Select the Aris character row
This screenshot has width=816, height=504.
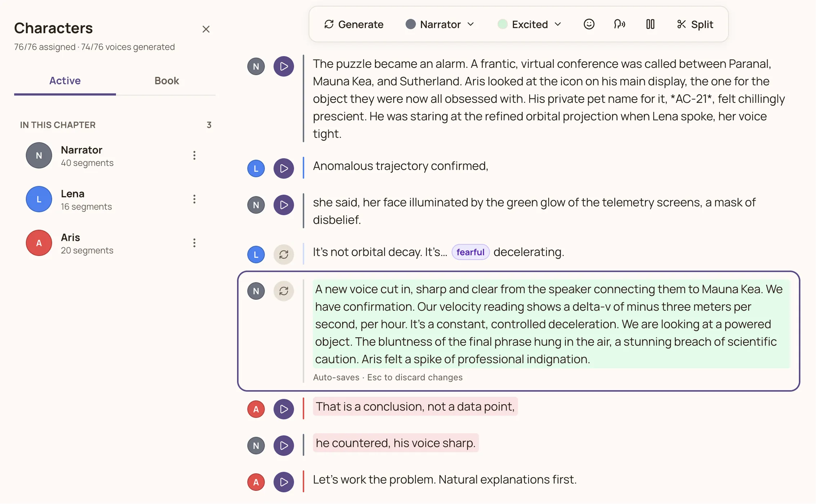click(x=115, y=243)
